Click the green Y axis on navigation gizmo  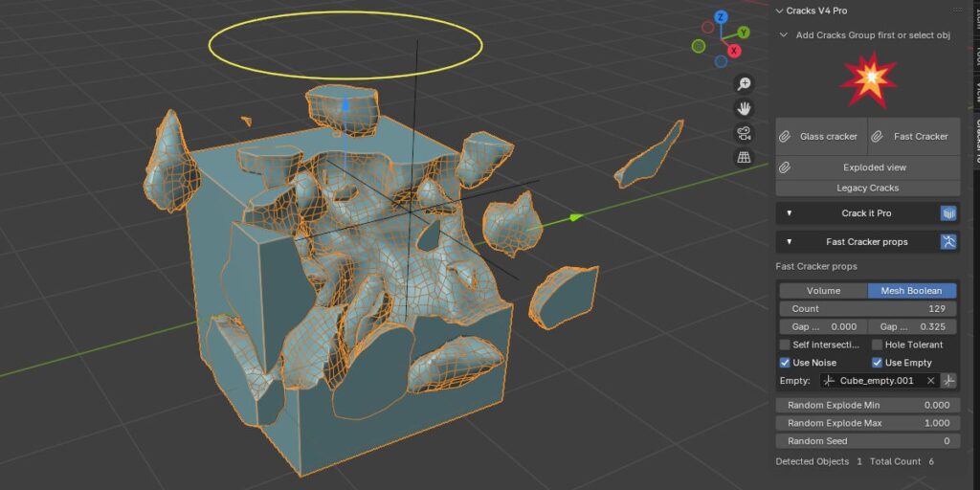744,32
